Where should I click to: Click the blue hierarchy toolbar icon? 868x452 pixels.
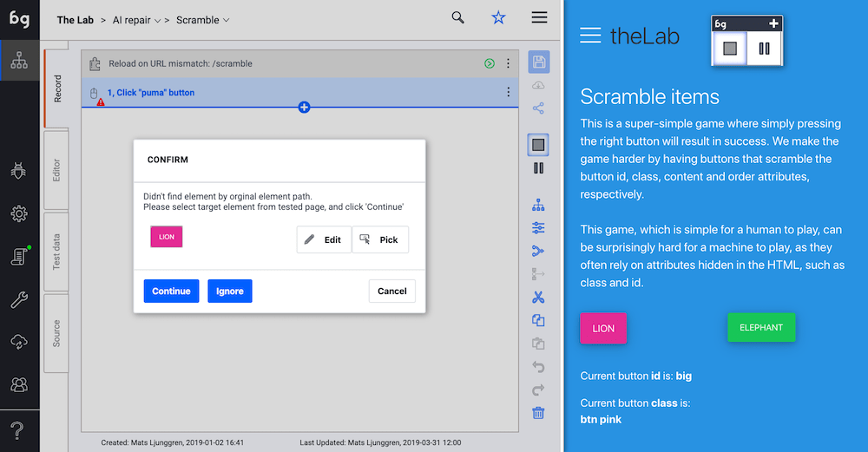coord(538,205)
